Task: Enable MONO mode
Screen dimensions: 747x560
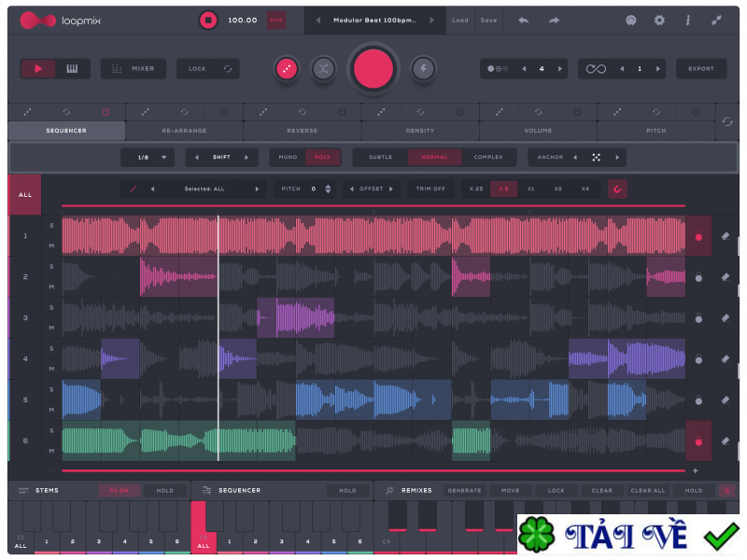Action: 288,157
